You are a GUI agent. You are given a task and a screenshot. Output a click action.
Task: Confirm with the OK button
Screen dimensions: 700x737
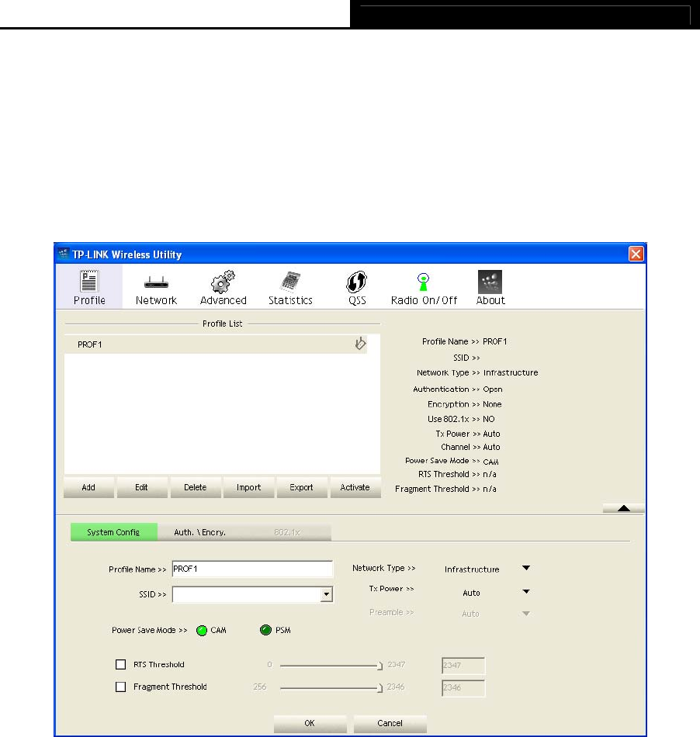pos(310,723)
